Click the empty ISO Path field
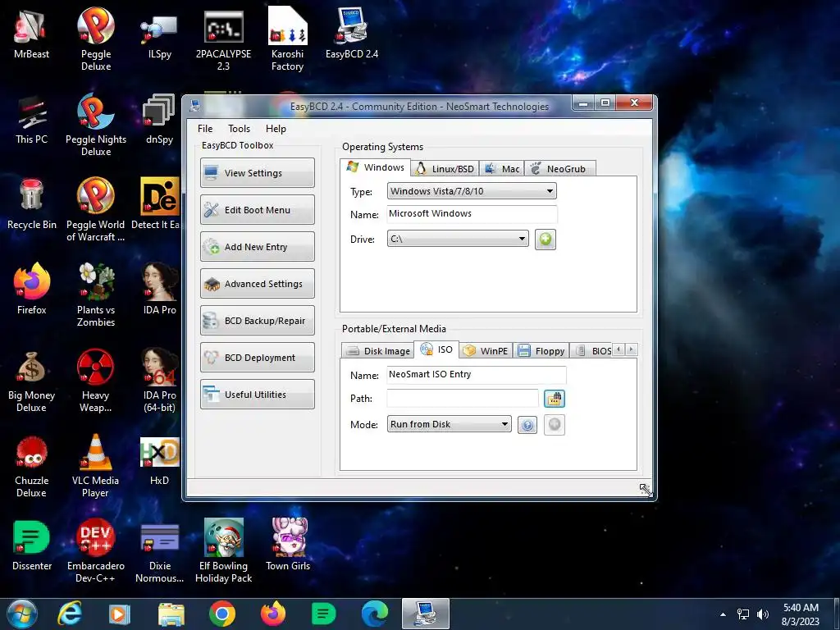 tap(462, 398)
